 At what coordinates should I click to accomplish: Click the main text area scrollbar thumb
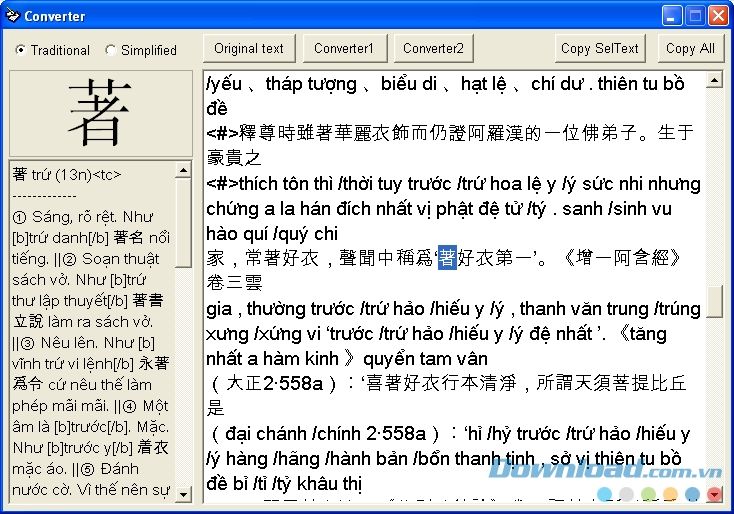[x=714, y=301]
